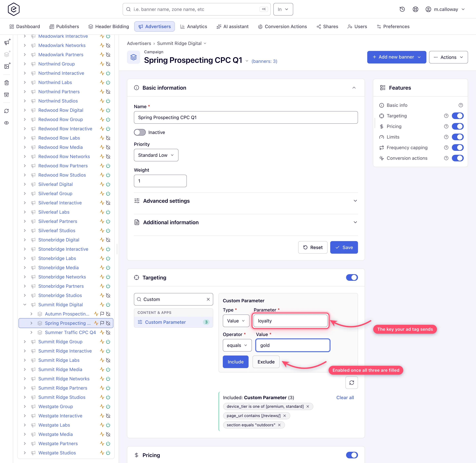The image size is (476, 463).
Task: Collapse Summit Ridge Digital tree node
Action: click(25, 305)
